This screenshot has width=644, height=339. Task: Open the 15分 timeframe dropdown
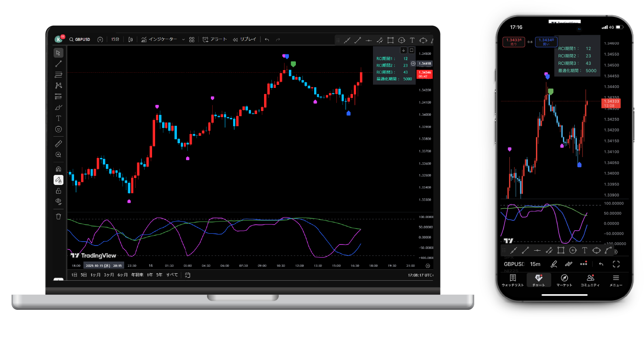click(x=115, y=40)
